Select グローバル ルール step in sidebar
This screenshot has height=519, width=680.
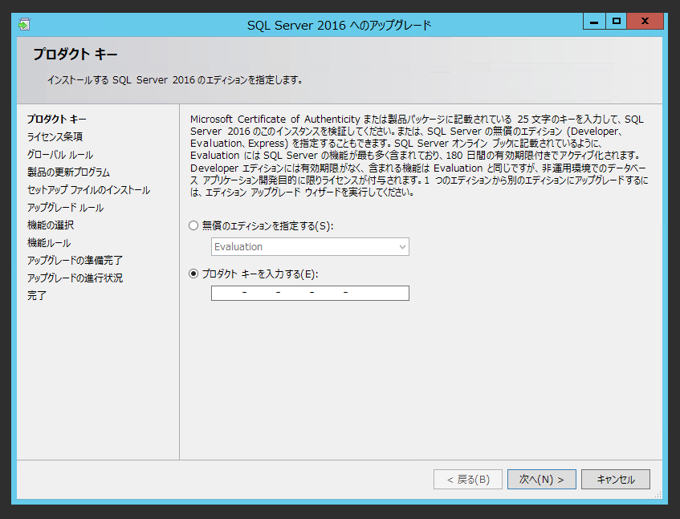click(x=60, y=154)
